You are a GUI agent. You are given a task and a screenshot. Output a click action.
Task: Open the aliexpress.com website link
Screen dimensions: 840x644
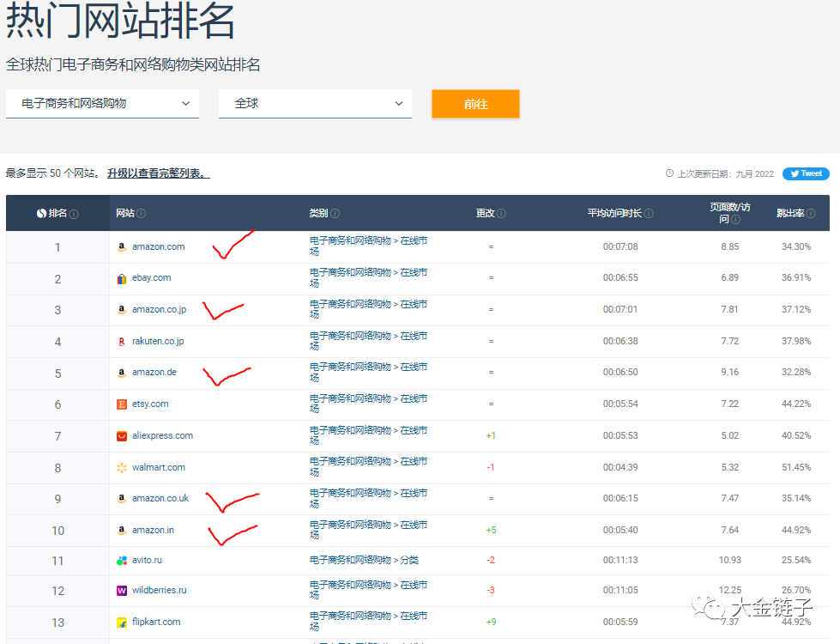163,435
